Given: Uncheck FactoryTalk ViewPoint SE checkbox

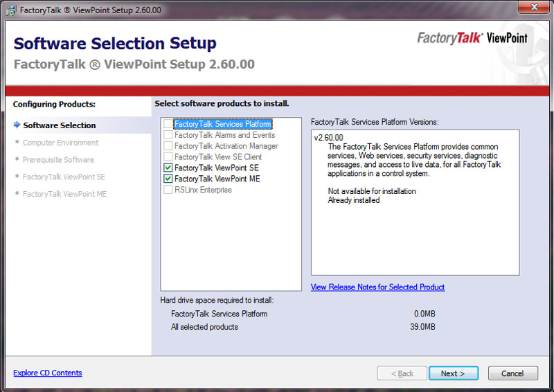Looking at the screenshot, I should (x=168, y=168).
